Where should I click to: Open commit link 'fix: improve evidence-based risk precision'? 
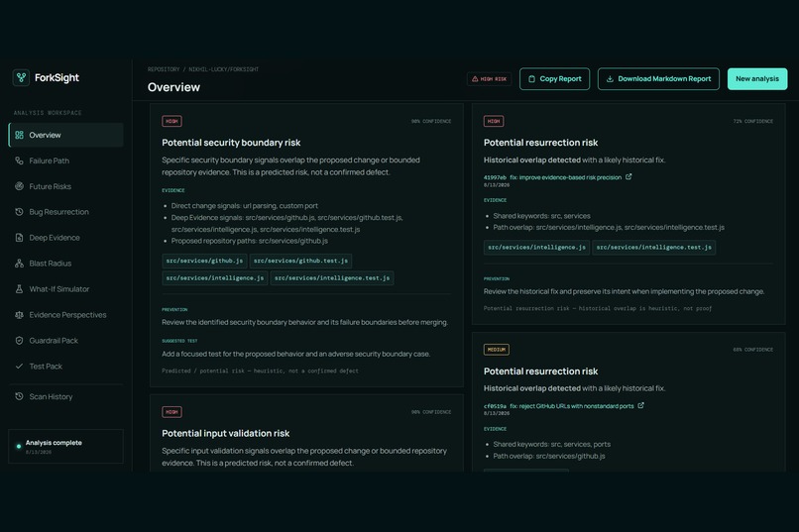pyautogui.click(x=565, y=177)
